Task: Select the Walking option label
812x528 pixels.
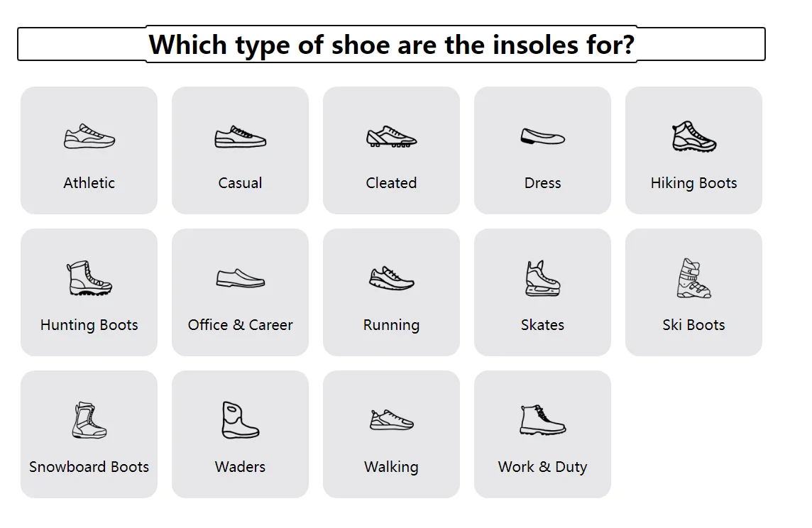Action: tap(391, 467)
